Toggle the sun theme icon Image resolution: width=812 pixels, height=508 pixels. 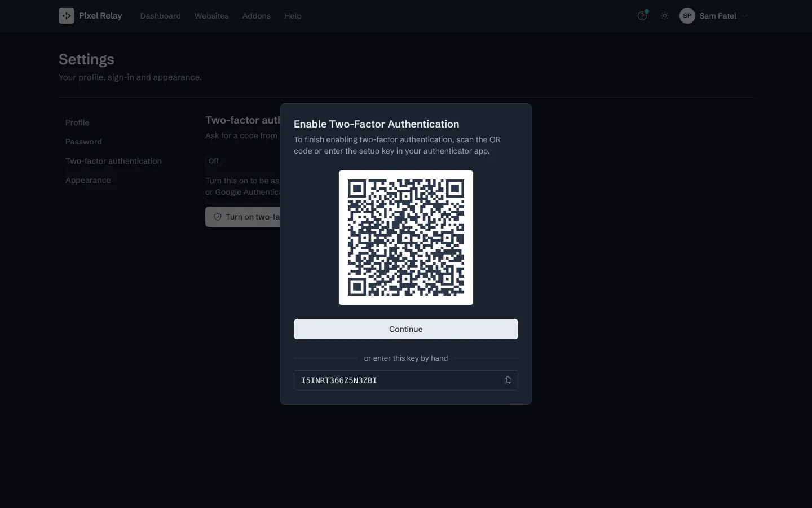coord(665,16)
